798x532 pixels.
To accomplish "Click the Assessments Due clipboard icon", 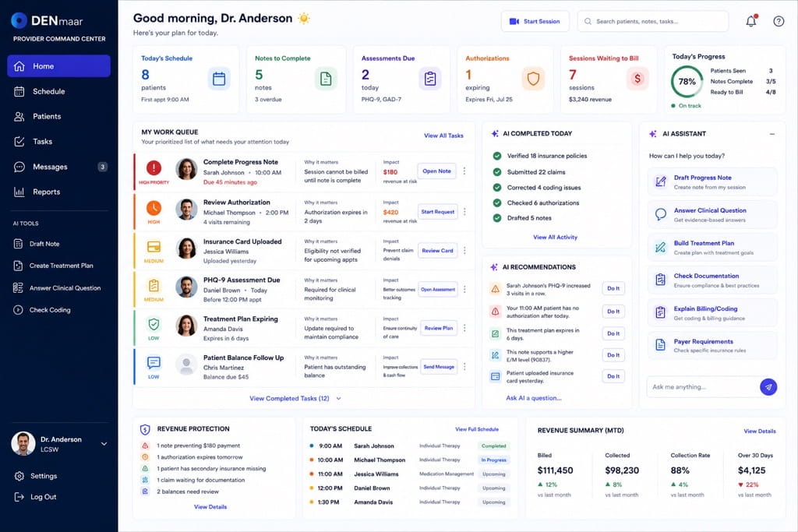I will coord(430,79).
